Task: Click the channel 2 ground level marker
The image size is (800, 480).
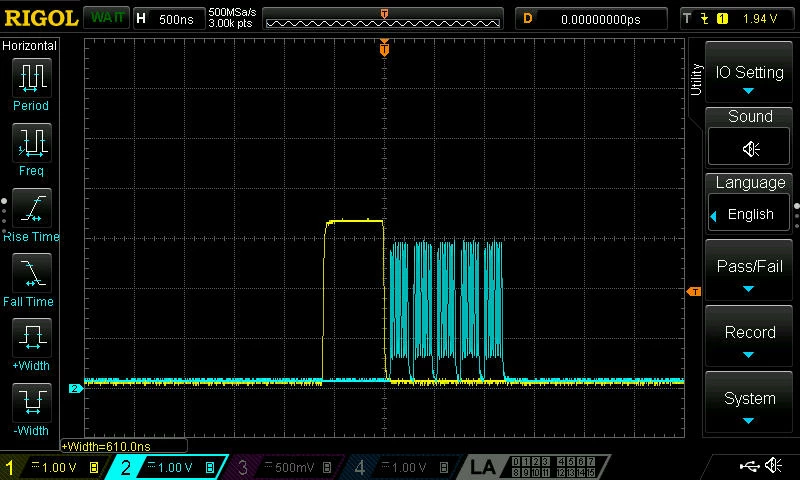Action: 75,389
